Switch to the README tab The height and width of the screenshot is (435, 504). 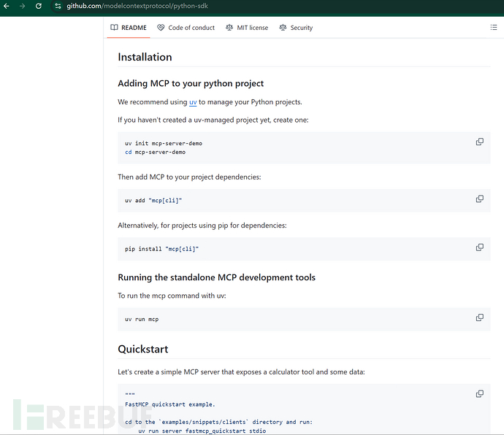coord(129,28)
